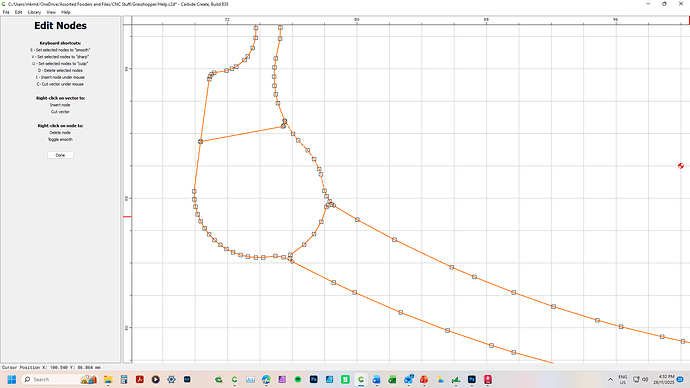The image size is (690, 388).
Task: Click 'C - Cut vector under mouse' text
Action: click(60, 84)
